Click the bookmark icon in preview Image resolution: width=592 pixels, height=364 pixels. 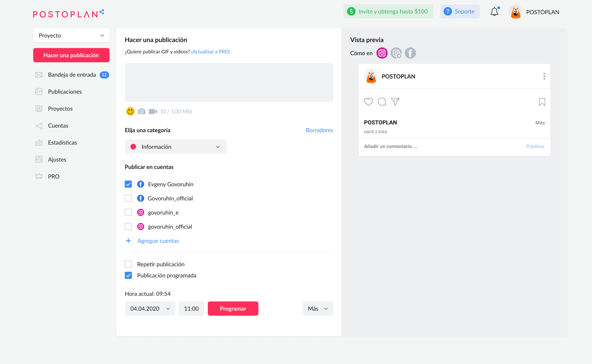542,102
